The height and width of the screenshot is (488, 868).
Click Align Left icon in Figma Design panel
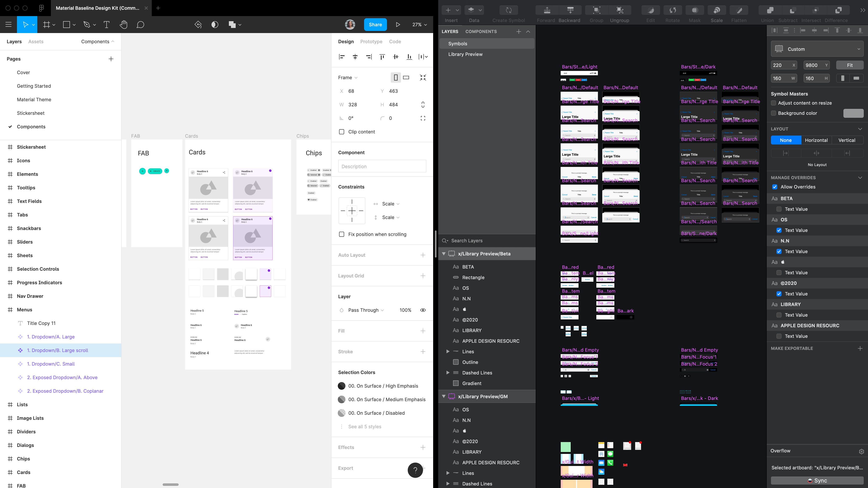tap(342, 57)
